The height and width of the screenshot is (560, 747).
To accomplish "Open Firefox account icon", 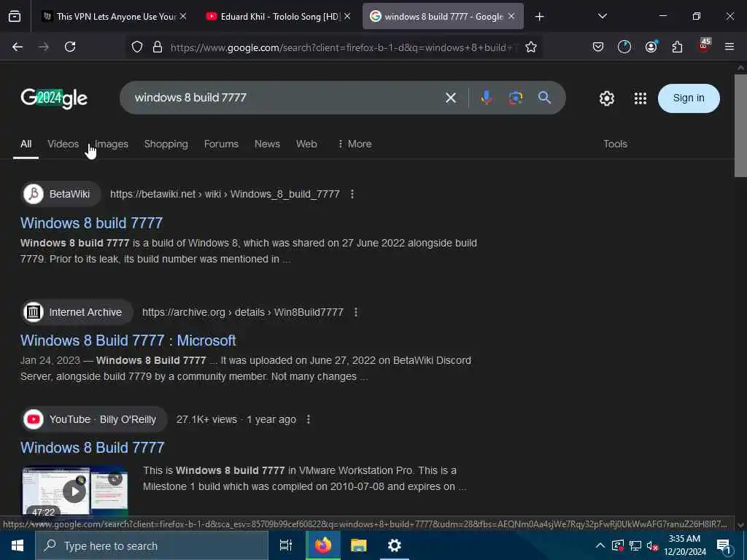I will pos(651,47).
